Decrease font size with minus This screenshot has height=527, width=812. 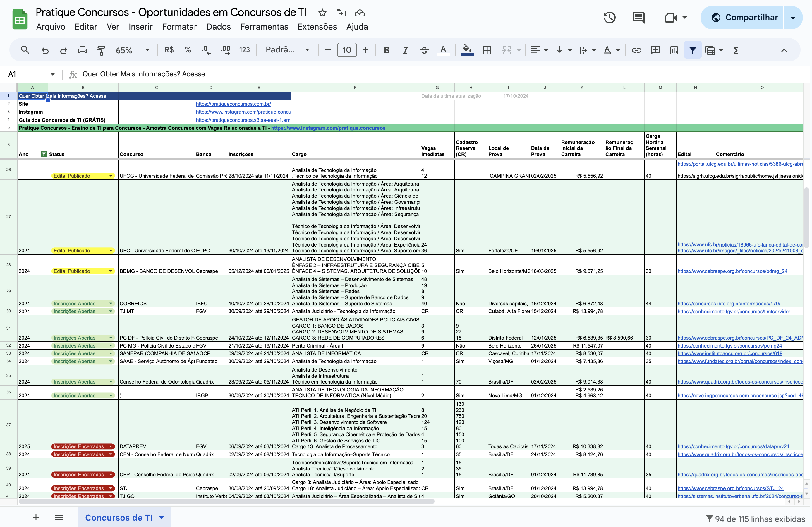pos(328,50)
